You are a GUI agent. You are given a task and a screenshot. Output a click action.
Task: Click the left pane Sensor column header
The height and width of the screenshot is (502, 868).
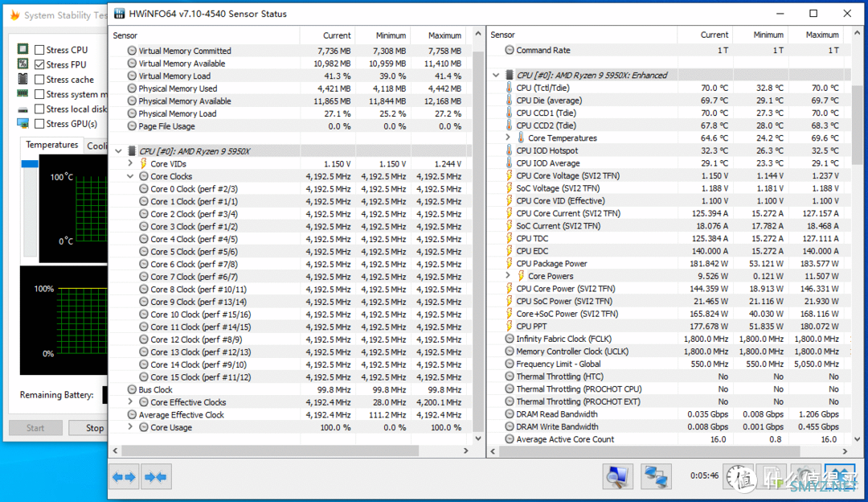pos(204,35)
